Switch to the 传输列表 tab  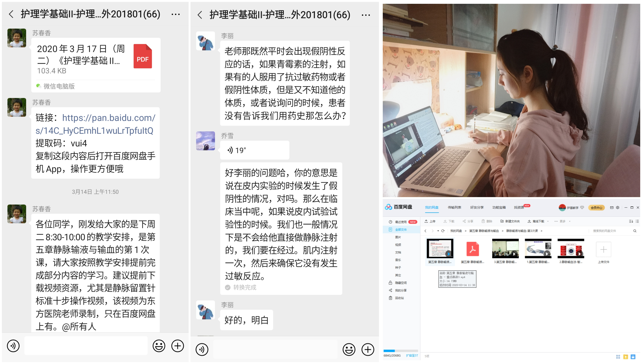pos(454,207)
